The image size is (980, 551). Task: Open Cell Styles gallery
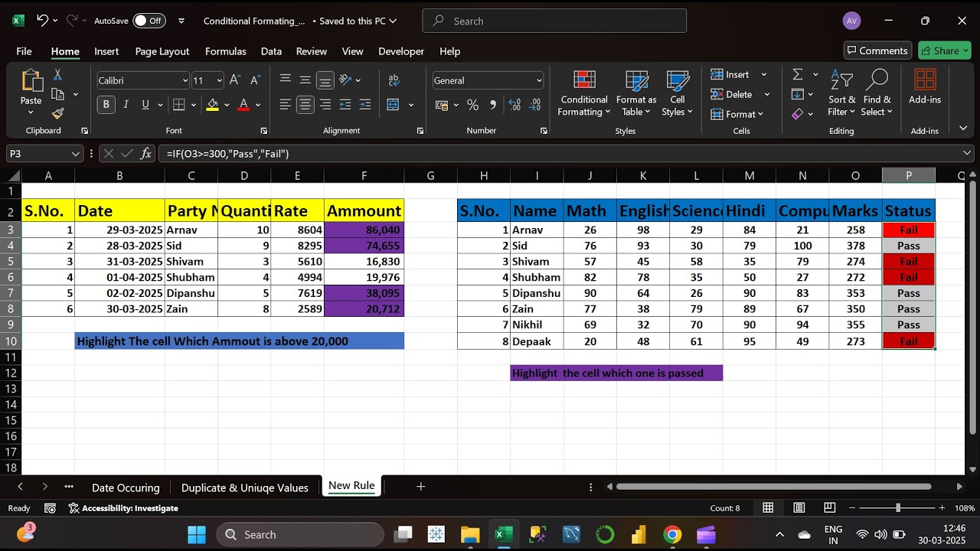(678, 93)
